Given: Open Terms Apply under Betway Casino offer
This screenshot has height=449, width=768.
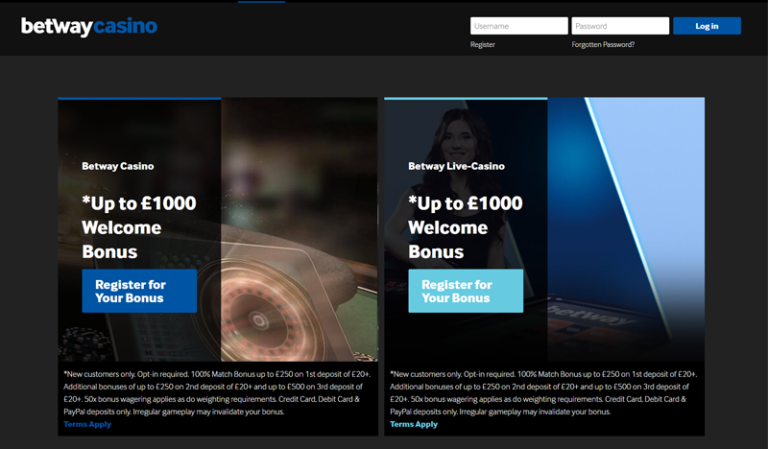Looking at the screenshot, I should coord(87,424).
